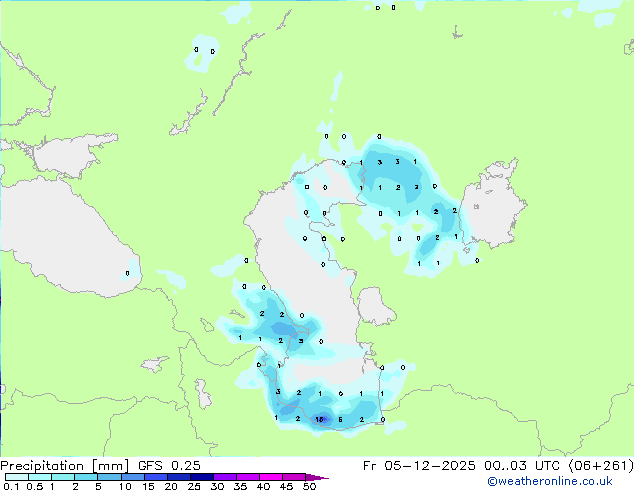Pick the 15–20 mm legend color swatch
Screen dimensions: 634x490
(x=156, y=477)
